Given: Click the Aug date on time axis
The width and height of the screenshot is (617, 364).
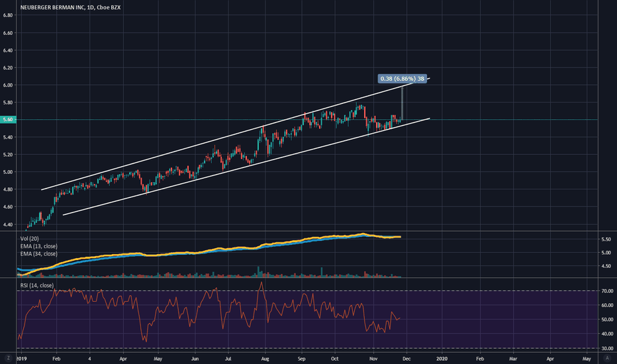Looking at the screenshot, I should (x=265, y=359).
